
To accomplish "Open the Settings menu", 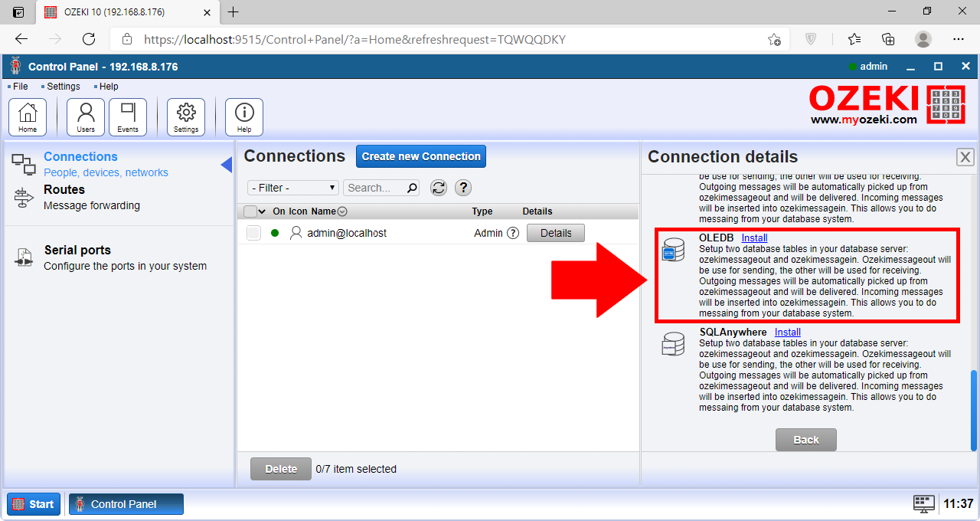I will point(63,87).
